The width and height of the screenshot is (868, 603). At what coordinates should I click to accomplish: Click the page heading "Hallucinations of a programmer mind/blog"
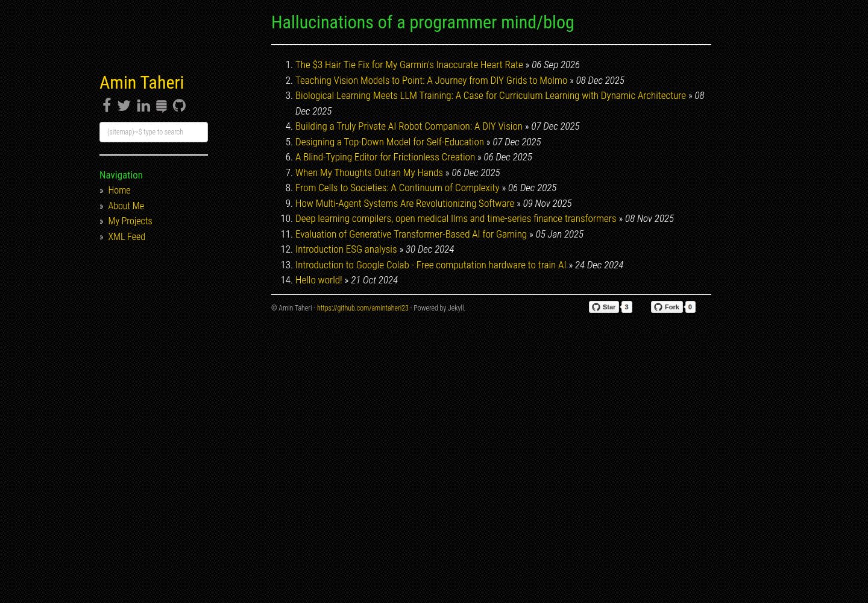click(423, 22)
